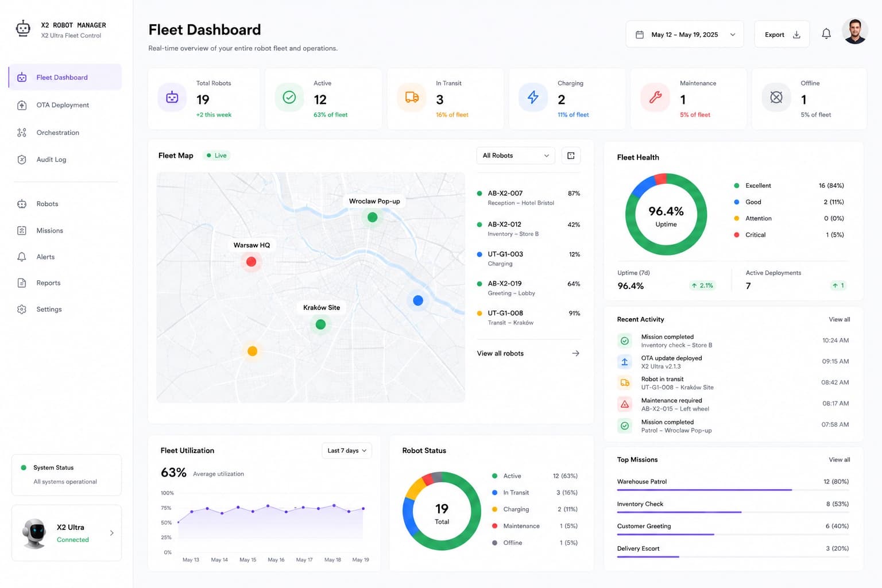Click the Warehouse Patrol progress bar

point(733,490)
